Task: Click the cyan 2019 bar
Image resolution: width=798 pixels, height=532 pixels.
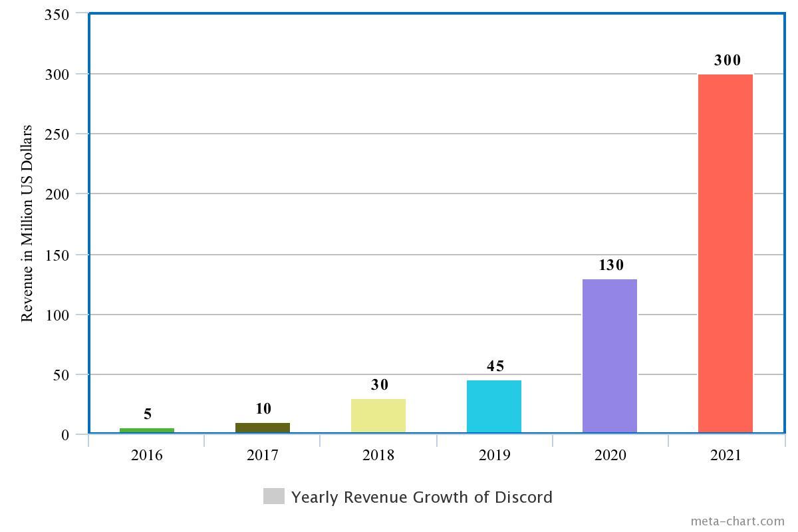Action: tap(494, 406)
